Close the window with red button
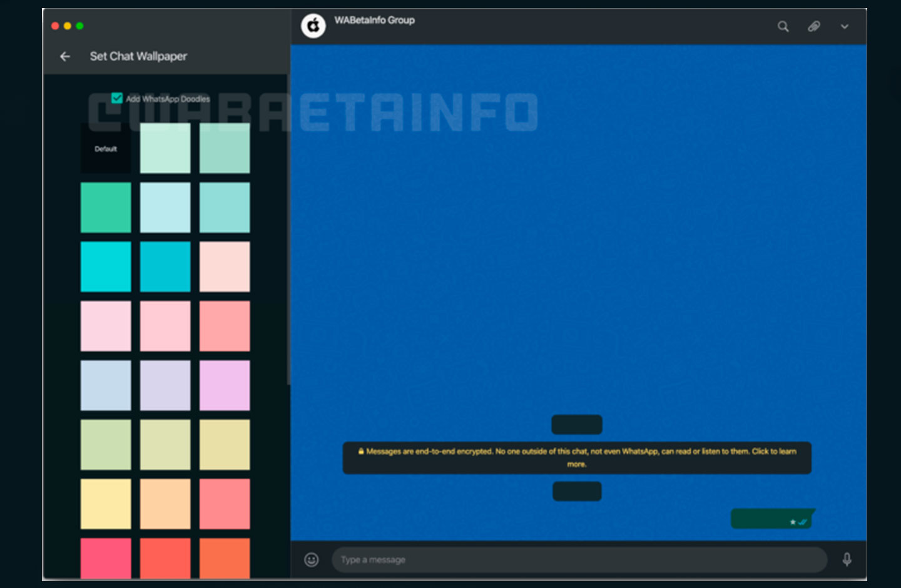The height and width of the screenshot is (588, 901). click(55, 26)
